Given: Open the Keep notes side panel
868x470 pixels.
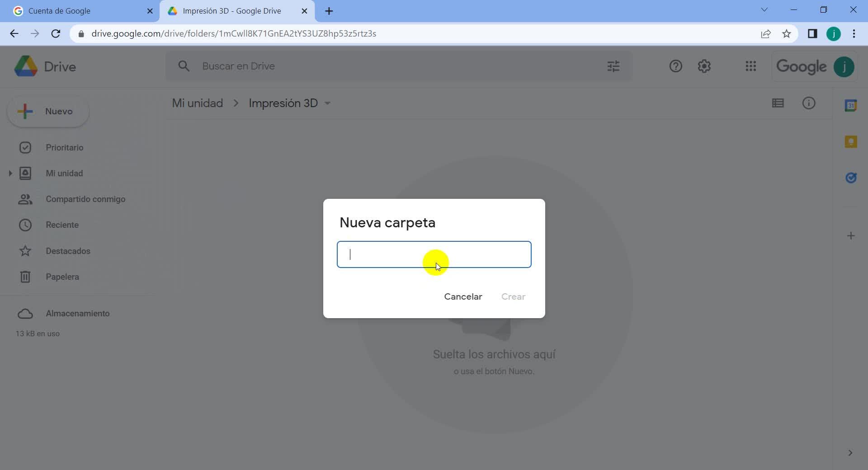Looking at the screenshot, I should (851, 141).
